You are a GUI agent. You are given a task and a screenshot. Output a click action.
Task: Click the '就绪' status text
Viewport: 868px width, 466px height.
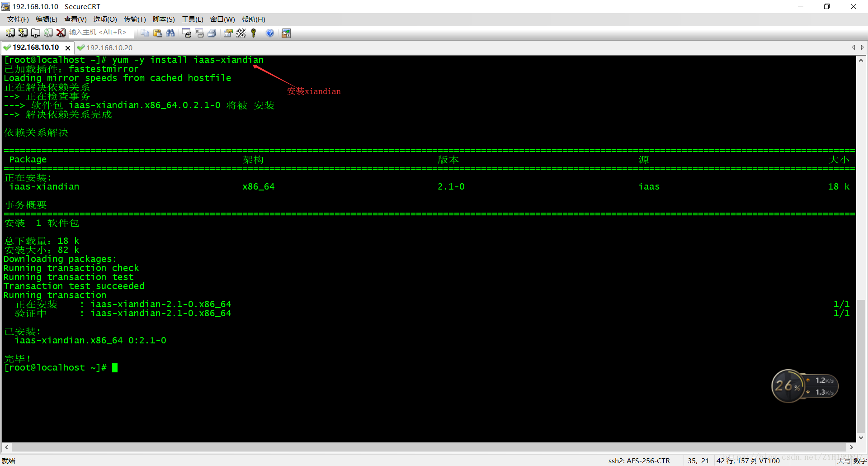(x=9, y=461)
